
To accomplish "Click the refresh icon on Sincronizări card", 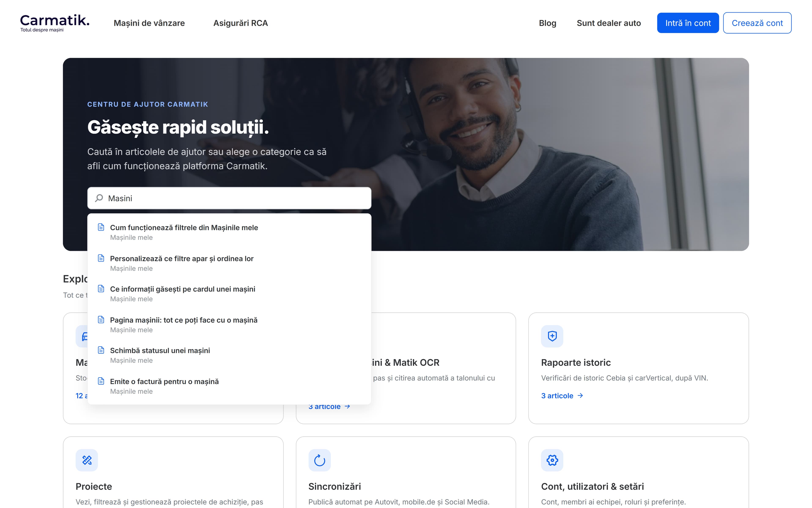I will (320, 460).
